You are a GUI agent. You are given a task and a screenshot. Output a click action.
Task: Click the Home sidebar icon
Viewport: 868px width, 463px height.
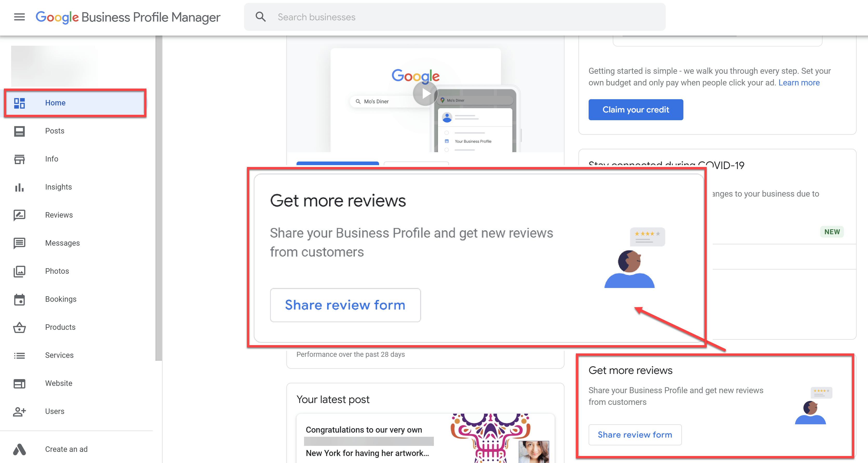19,103
